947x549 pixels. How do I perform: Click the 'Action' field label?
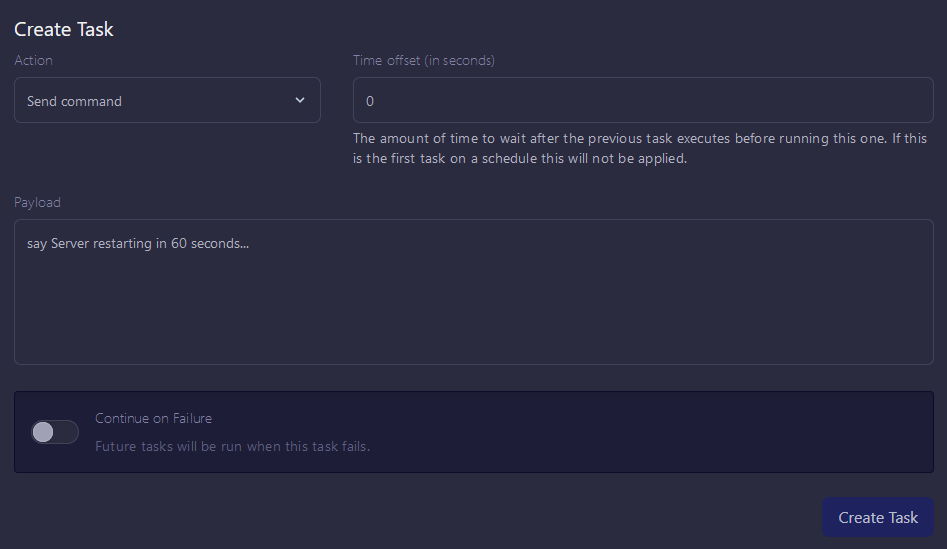click(33, 60)
